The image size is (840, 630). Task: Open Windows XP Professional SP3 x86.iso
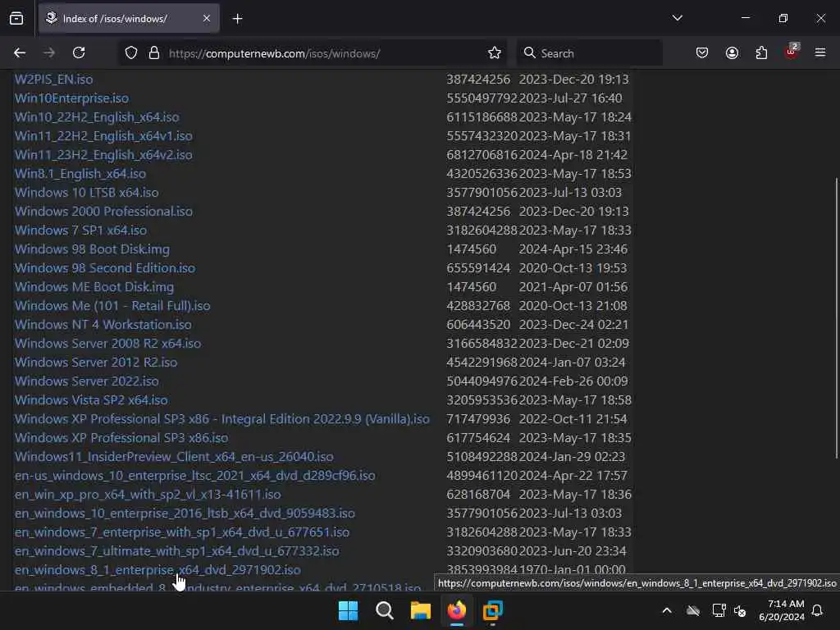click(121, 438)
